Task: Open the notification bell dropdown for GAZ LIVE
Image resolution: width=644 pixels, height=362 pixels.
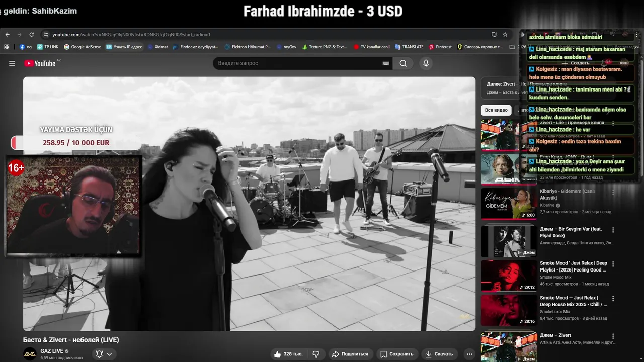Action: point(104,354)
